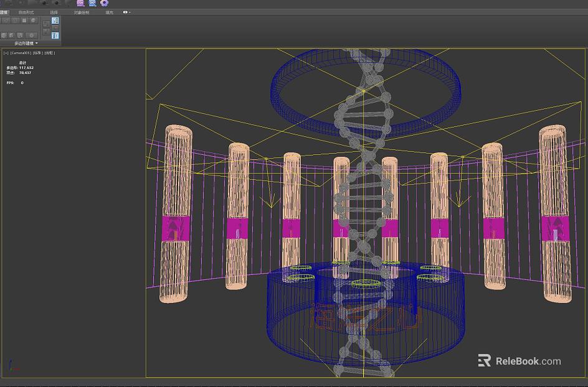Click the vertex count 70,437
The width and height of the screenshot is (588, 387).
(x=25, y=73)
